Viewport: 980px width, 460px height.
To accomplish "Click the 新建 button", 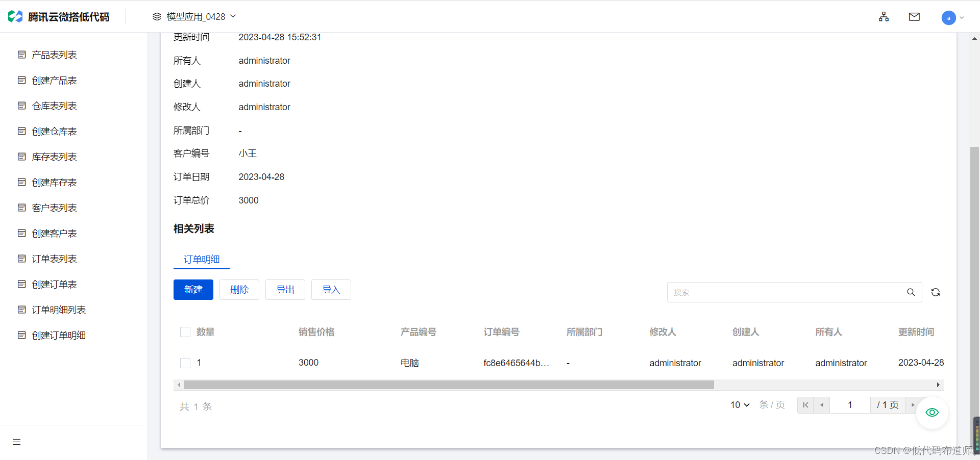I will pos(193,290).
